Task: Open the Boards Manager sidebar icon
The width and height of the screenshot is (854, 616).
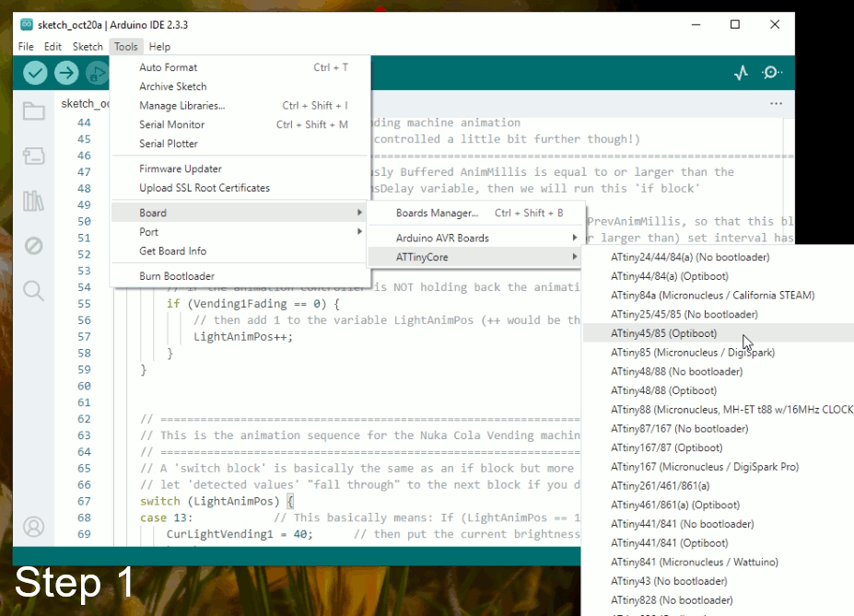Action: (34, 157)
